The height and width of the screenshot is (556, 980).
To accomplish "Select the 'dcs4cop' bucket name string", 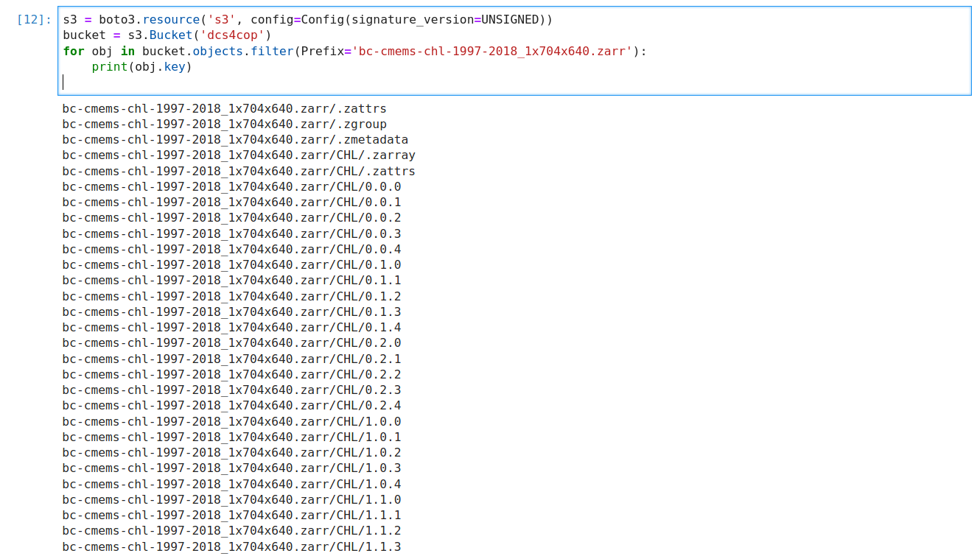I will click(x=232, y=35).
